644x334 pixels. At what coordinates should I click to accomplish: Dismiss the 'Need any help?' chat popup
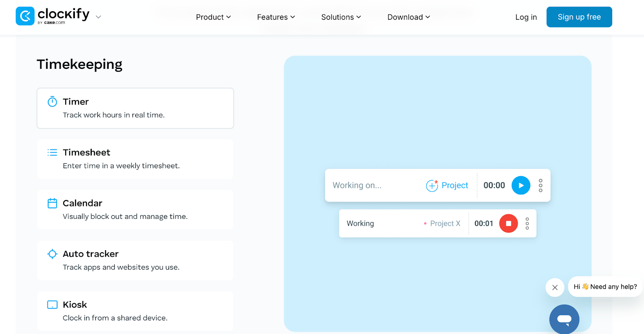[555, 287]
